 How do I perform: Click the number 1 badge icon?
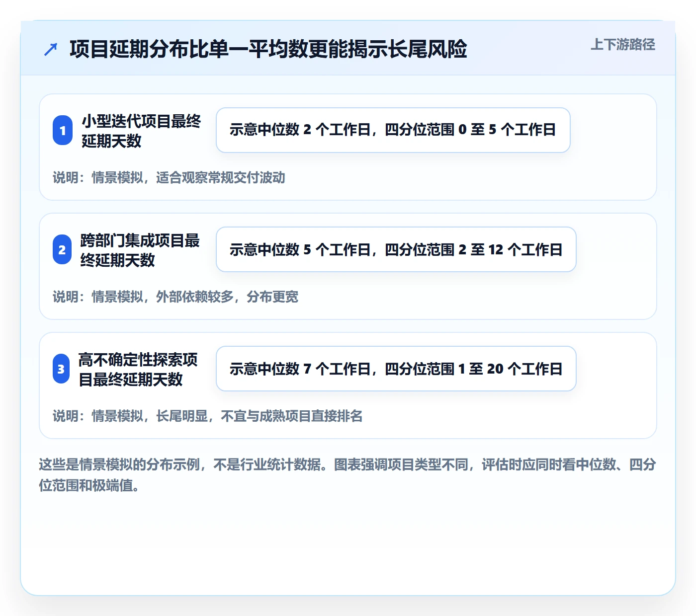63,130
